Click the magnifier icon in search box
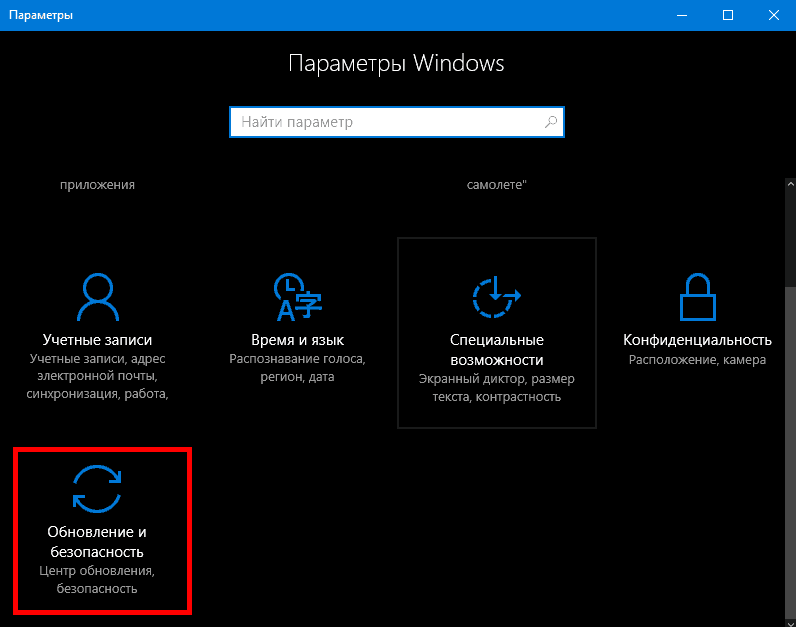This screenshot has height=627, width=796. (551, 122)
